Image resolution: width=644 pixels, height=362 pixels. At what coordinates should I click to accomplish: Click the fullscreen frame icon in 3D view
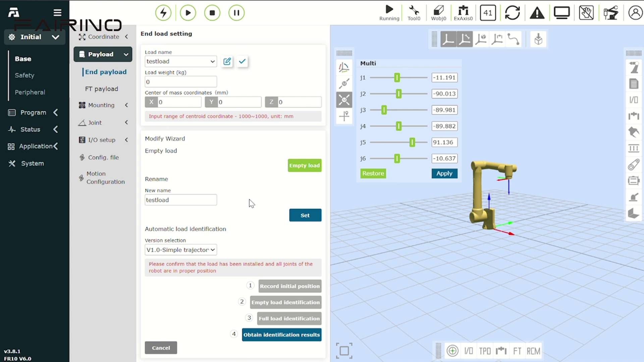[344, 351]
